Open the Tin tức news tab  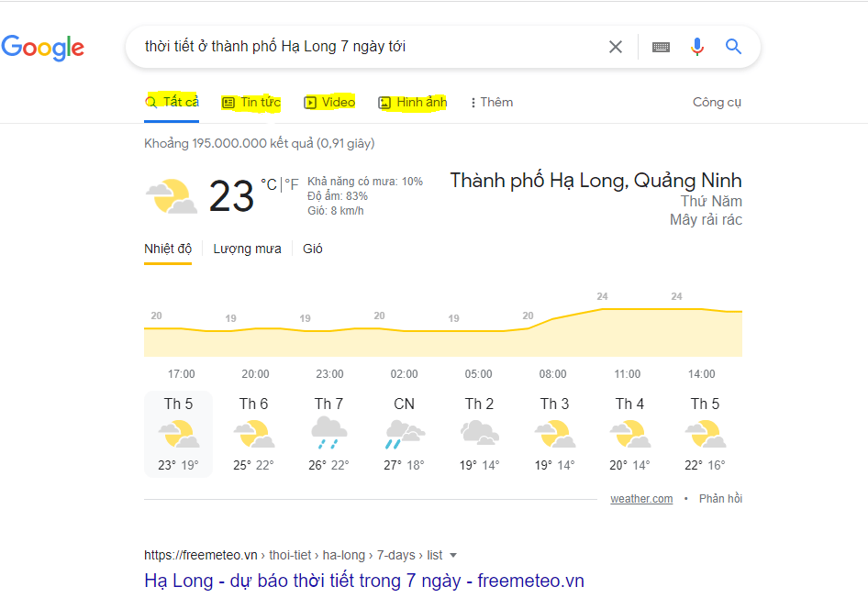(251, 103)
